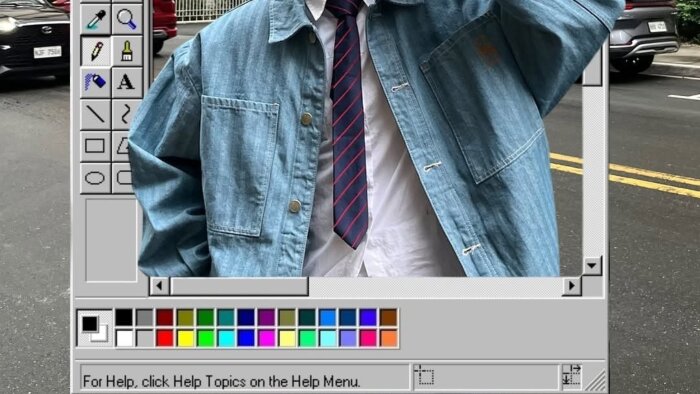This screenshot has width=700, height=394.
Task: Click the empty tool options box
Action: (x=111, y=240)
